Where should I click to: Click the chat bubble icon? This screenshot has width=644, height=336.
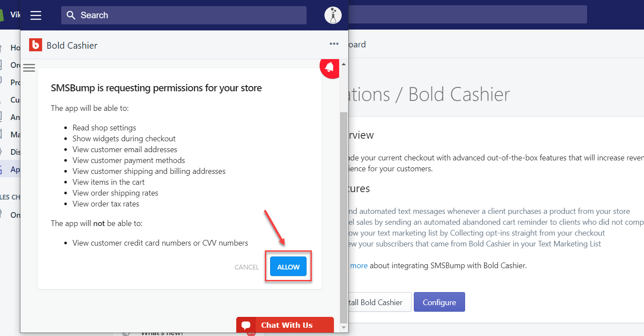(246, 325)
